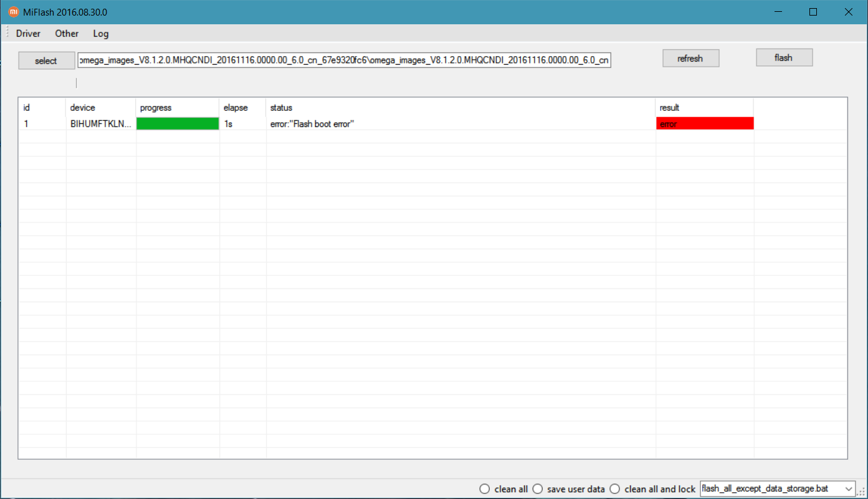Click the menu bar grip handle
The image size is (868, 499).
pos(7,34)
